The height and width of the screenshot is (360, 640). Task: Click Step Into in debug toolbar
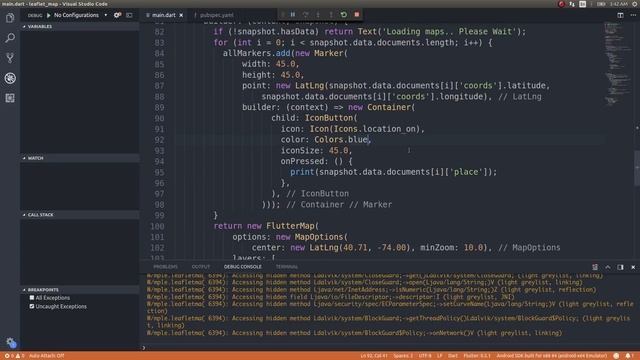click(x=318, y=15)
